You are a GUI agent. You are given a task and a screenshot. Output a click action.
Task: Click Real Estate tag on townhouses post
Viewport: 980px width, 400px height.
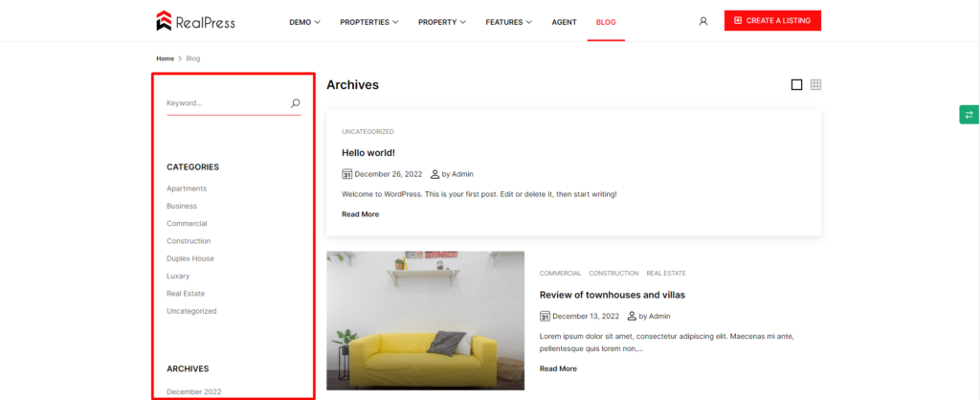pyautogui.click(x=666, y=273)
